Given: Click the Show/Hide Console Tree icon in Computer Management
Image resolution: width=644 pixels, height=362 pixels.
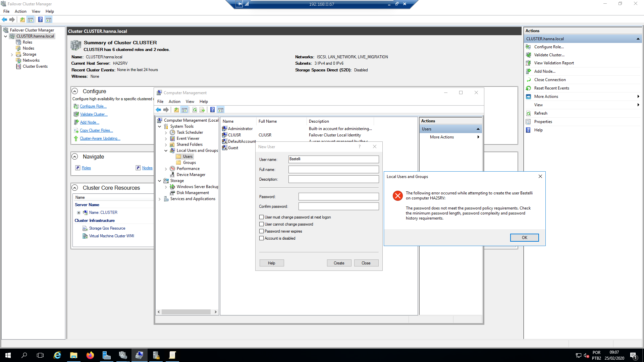Looking at the screenshot, I should [184, 110].
